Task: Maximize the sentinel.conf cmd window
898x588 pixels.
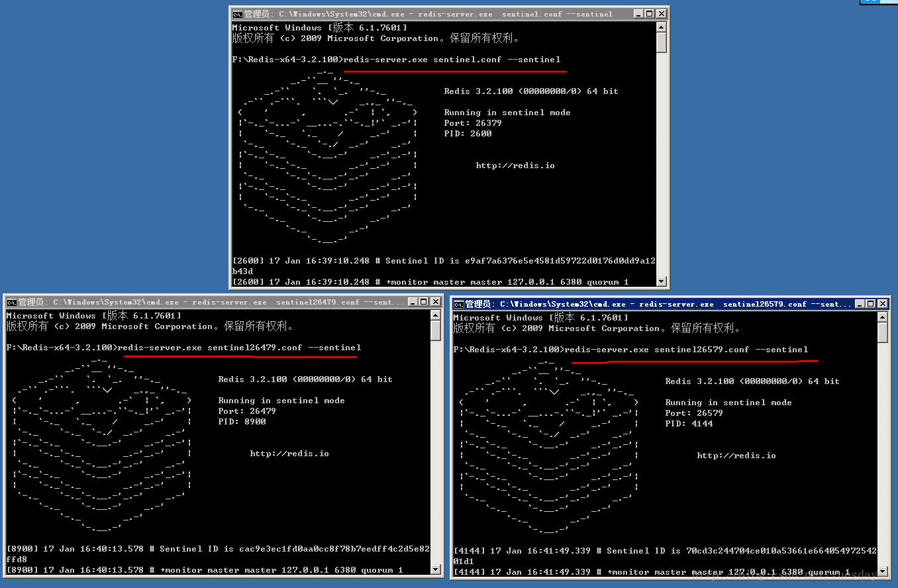Action: pyautogui.click(x=649, y=14)
